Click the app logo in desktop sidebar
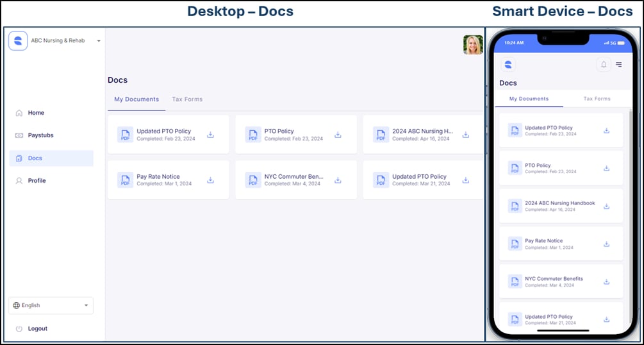Image resolution: width=644 pixels, height=345 pixels. click(18, 40)
